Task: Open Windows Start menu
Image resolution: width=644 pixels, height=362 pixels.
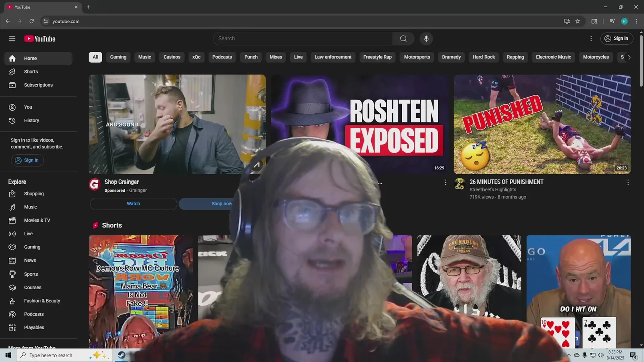Action: click(x=8, y=355)
